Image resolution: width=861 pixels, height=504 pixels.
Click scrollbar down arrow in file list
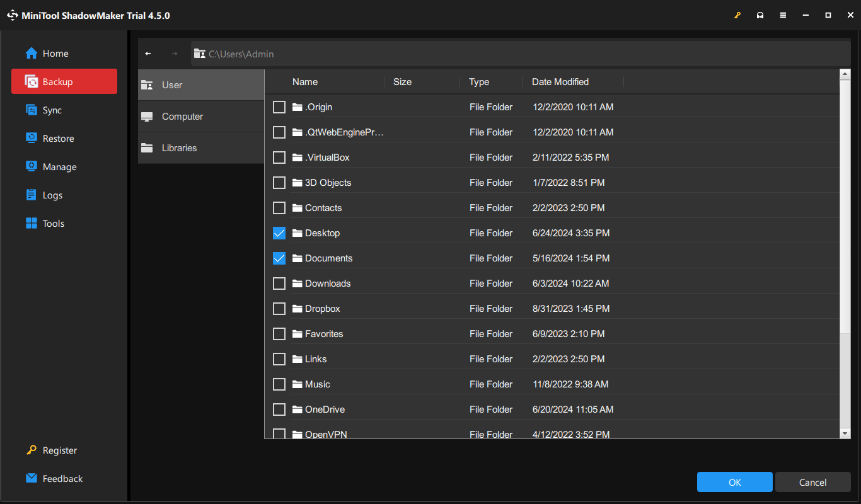tap(845, 433)
